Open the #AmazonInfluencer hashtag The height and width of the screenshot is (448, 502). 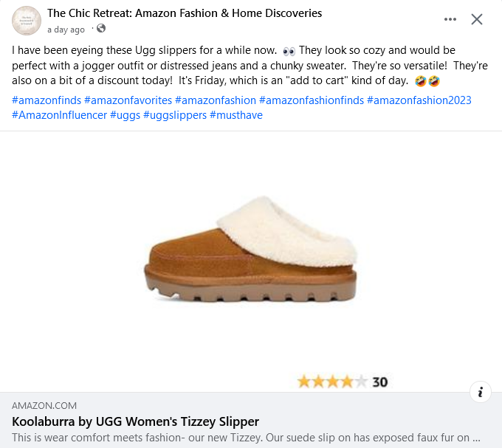(x=60, y=115)
